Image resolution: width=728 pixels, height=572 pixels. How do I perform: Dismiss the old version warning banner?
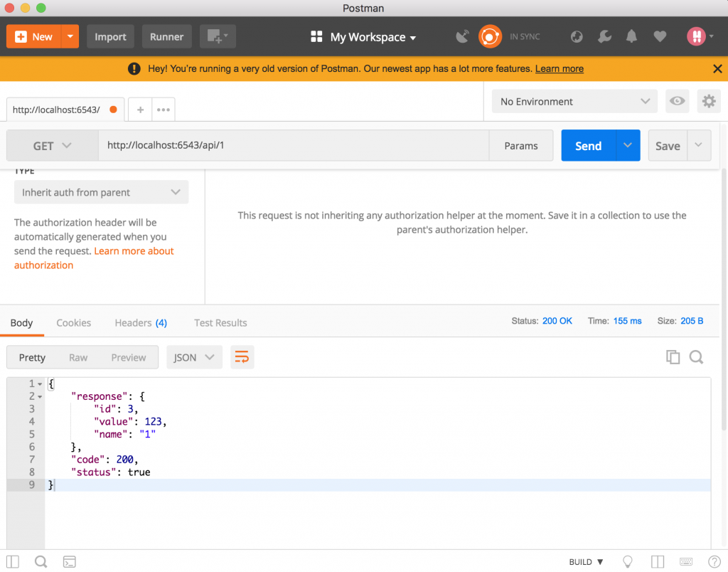(x=717, y=69)
